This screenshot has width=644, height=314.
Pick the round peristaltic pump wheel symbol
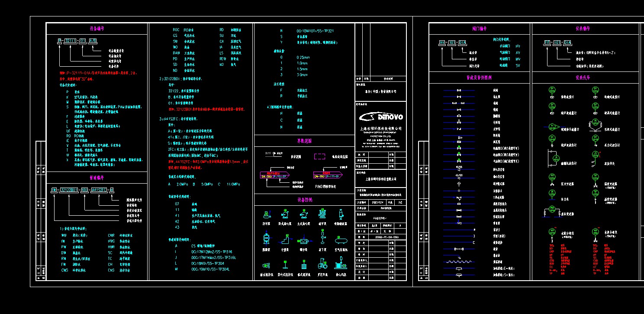click(x=322, y=214)
